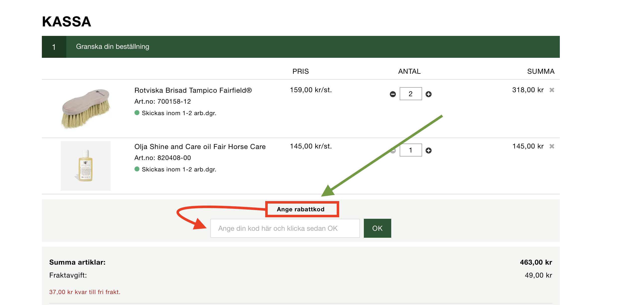Click step 1 Granska din beställning header
The image size is (644, 305).
[301, 47]
